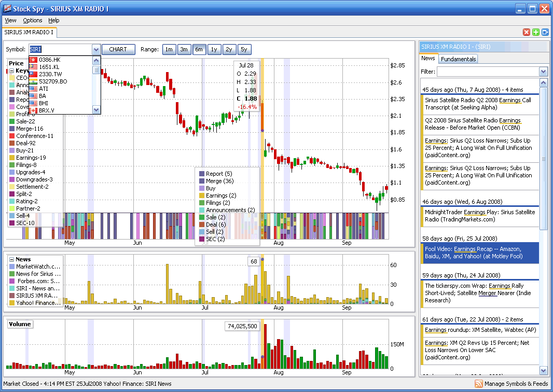Click into the Symbol input field

[60, 49]
